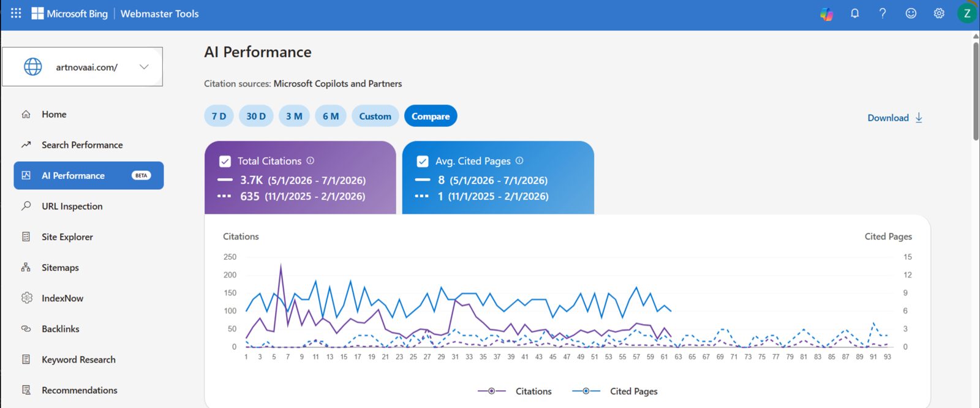Click the page vertical scrollbar thumb
The width and height of the screenshot is (980, 408).
[x=976, y=92]
